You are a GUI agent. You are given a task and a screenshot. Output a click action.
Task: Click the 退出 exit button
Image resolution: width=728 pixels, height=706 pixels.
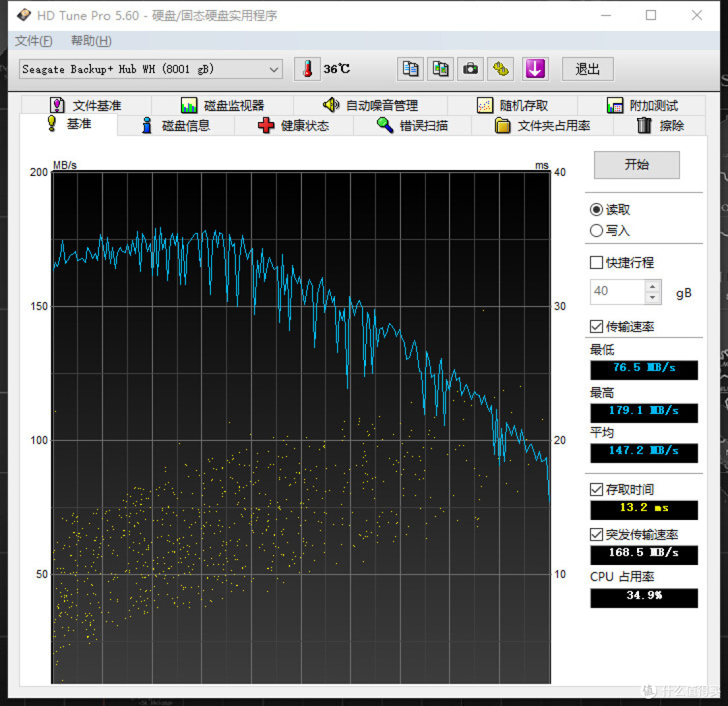[588, 69]
